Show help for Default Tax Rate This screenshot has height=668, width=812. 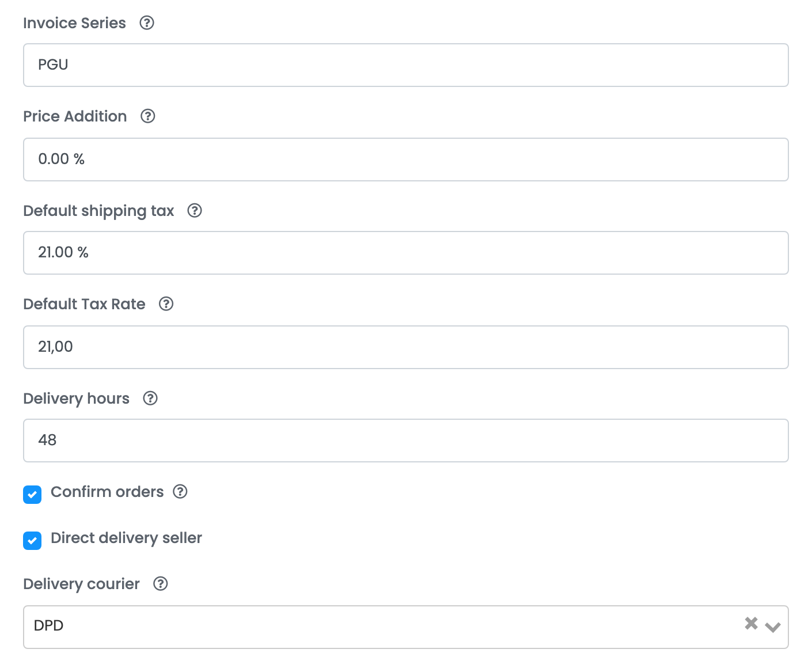[x=166, y=303]
